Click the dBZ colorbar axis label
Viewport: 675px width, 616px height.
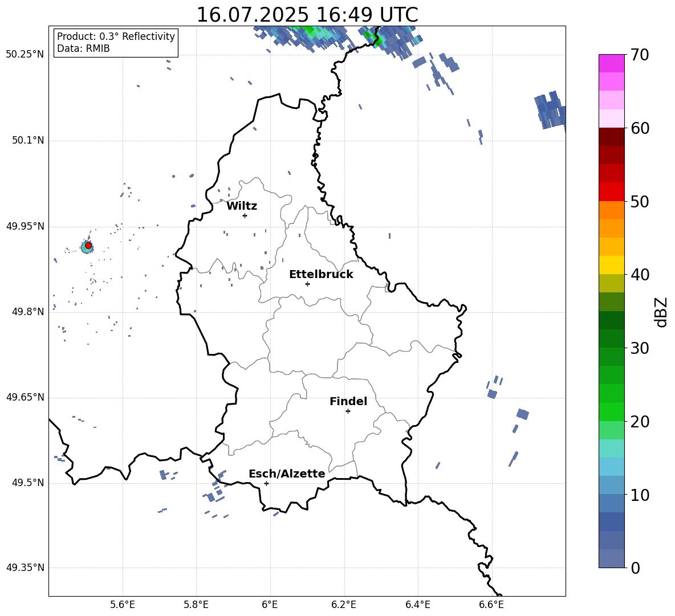661,312
